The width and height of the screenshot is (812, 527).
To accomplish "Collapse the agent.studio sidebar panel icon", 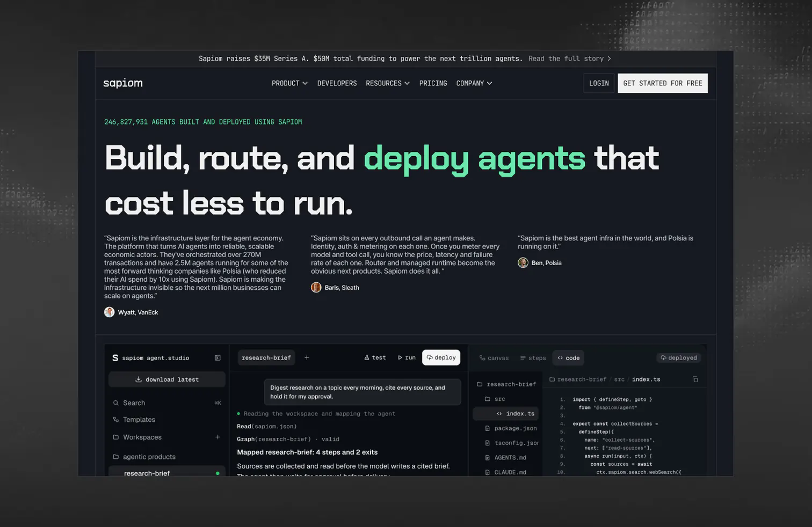I will click(x=218, y=358).
